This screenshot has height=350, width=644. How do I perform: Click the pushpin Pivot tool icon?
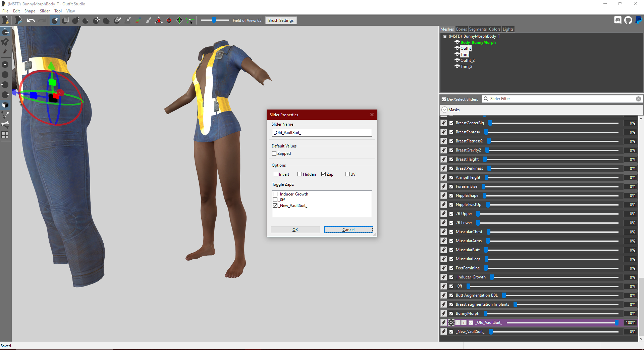5,42
